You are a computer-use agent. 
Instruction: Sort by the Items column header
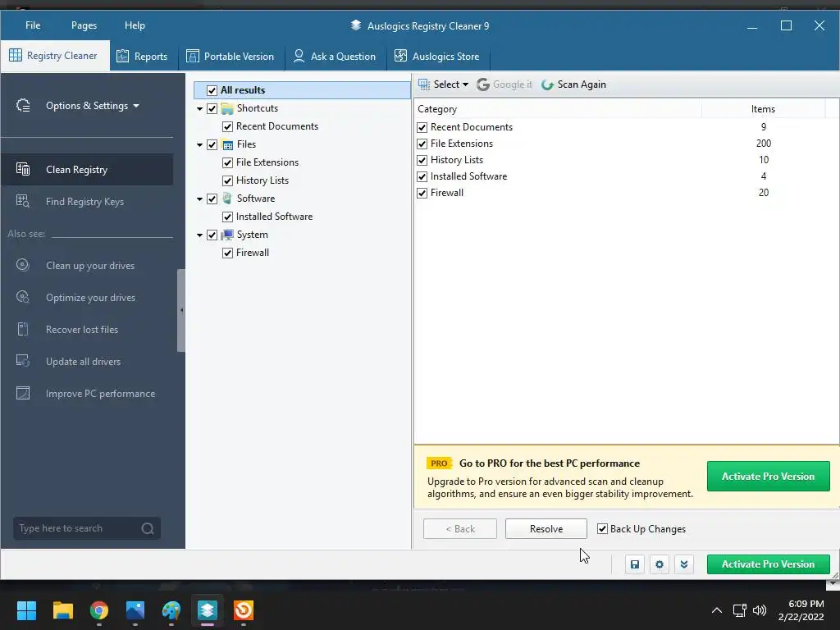click(x=764, y=109)
